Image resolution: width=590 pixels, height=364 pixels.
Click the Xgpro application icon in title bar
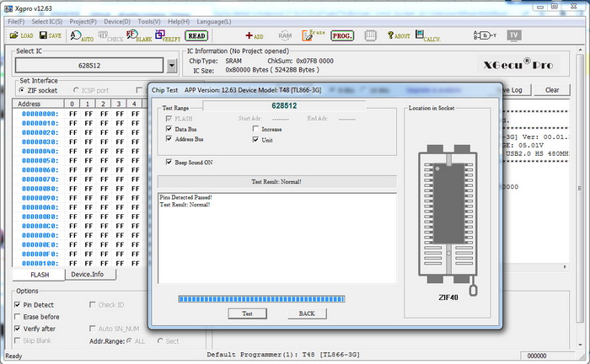tap(8, 8)
